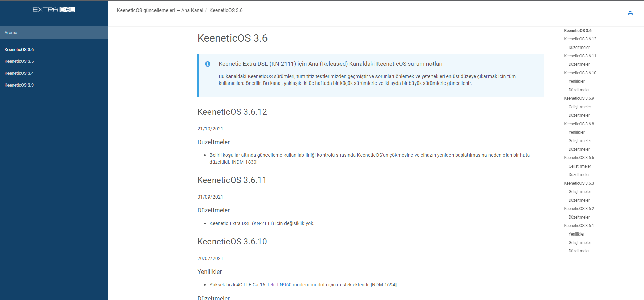Screen dimensions: 644x300
Task: Select Yenilikler under KeeneticOS 3.6.10 in contents
Action: click(576, 81)
